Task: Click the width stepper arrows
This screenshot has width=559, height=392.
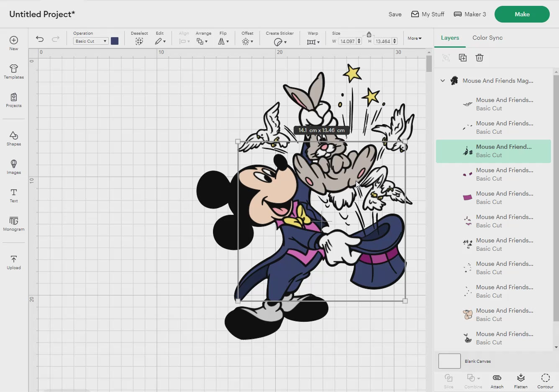Action: click(x=359, y=41)
